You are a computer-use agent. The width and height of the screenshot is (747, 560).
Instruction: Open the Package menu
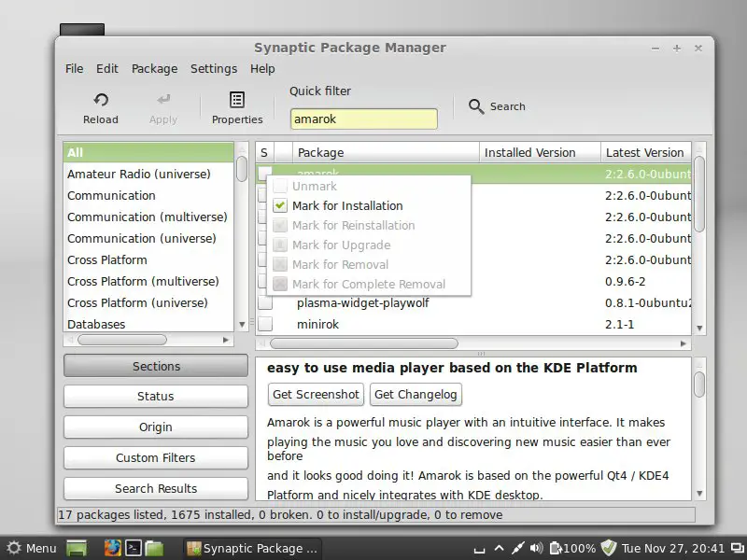tap(154, 68)
